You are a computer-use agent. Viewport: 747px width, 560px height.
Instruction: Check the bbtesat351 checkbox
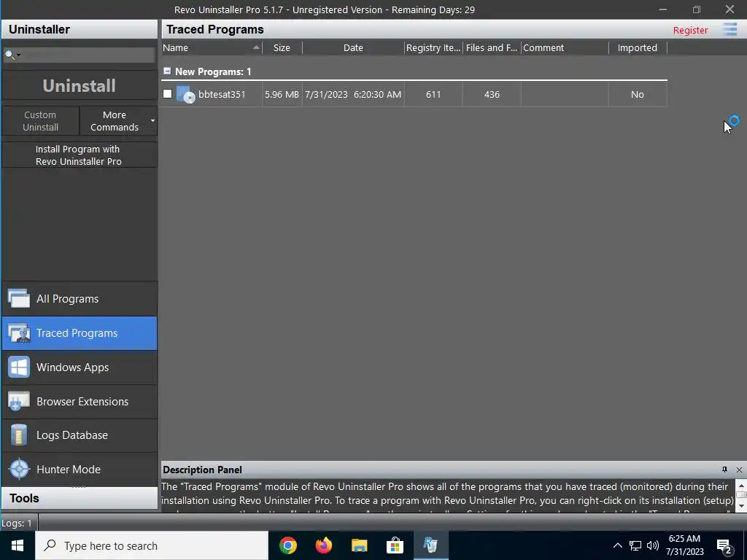(x=167, y=94)
